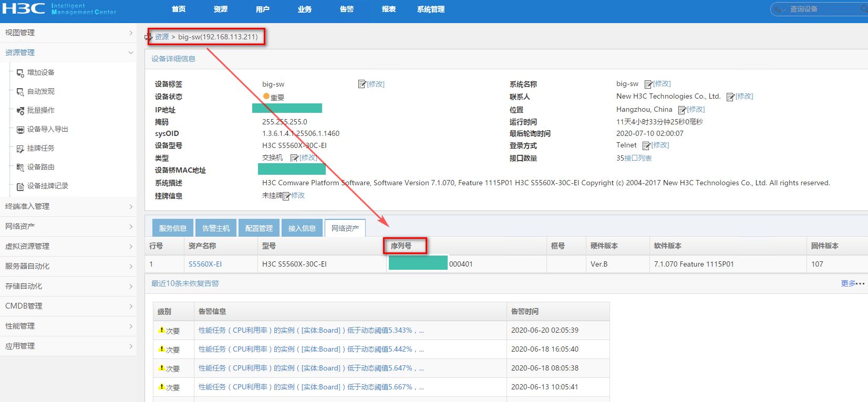Click the 挂牌任务 task icon
This screenshot has width=868, height=402.
click(x=20, y=149)
